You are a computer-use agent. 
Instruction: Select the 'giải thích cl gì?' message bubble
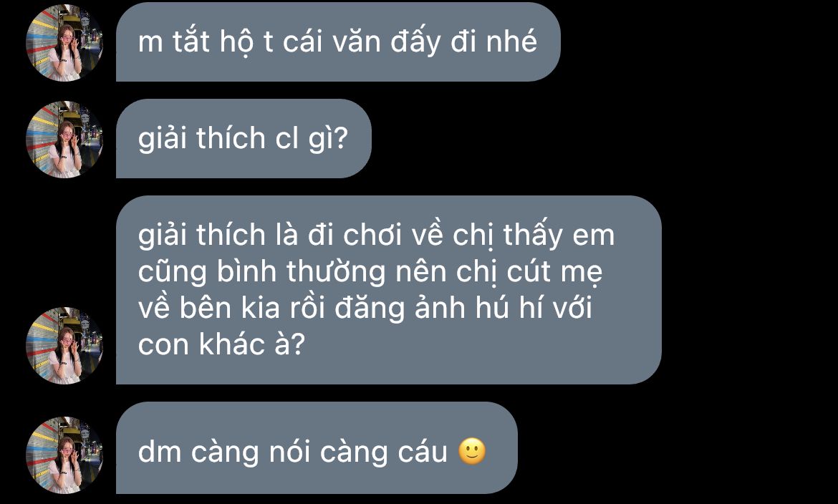click(x=244, y=138)
